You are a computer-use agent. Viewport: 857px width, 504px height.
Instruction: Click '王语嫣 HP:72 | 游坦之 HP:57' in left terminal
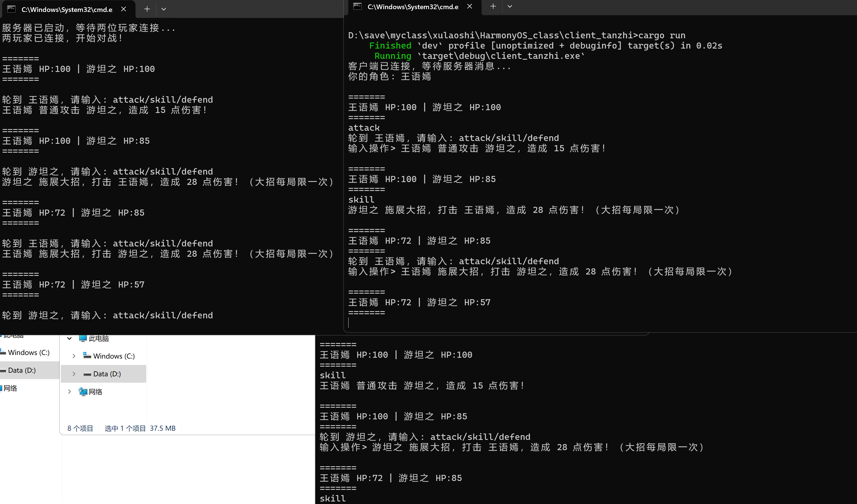click(x=74, y=285)
